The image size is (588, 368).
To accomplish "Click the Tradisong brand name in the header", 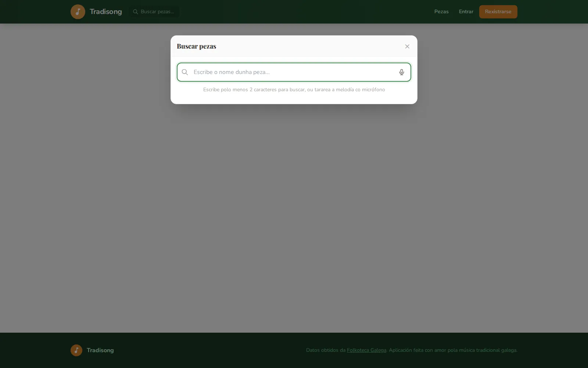I will pos(105,12).
